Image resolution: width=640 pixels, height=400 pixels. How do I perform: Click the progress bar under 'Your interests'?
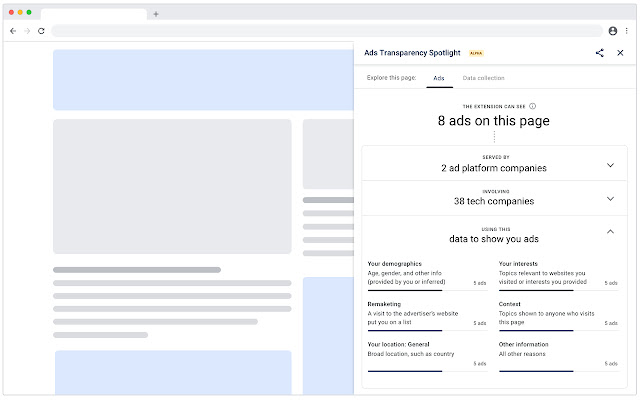pos(536,290)
